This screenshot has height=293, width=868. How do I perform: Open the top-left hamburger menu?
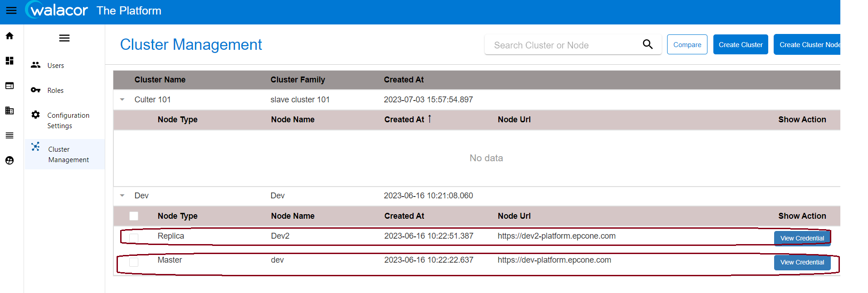11,10
